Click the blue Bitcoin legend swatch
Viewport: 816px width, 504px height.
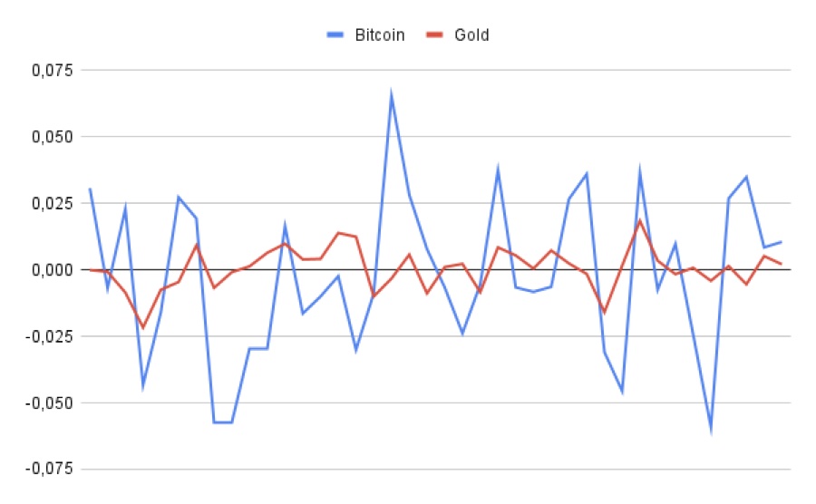pyautogui.click(x=335, y=35)
